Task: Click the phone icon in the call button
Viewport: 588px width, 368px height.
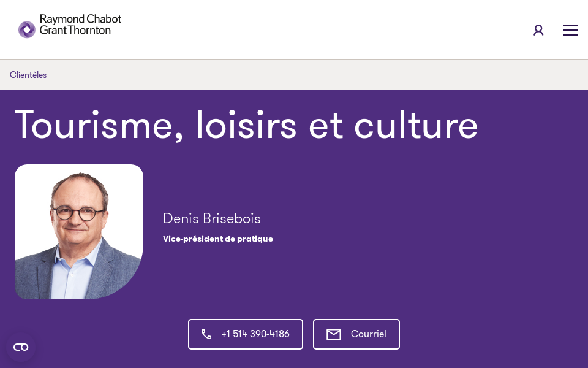Action: click(206, 334)
